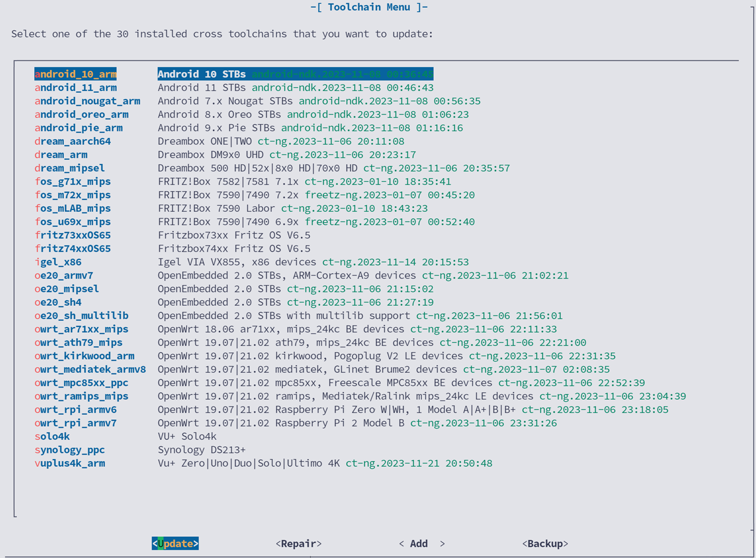Select fritz74xxOS65 toolchain
This screenshot has width=756, height=558.
(73, 248)
